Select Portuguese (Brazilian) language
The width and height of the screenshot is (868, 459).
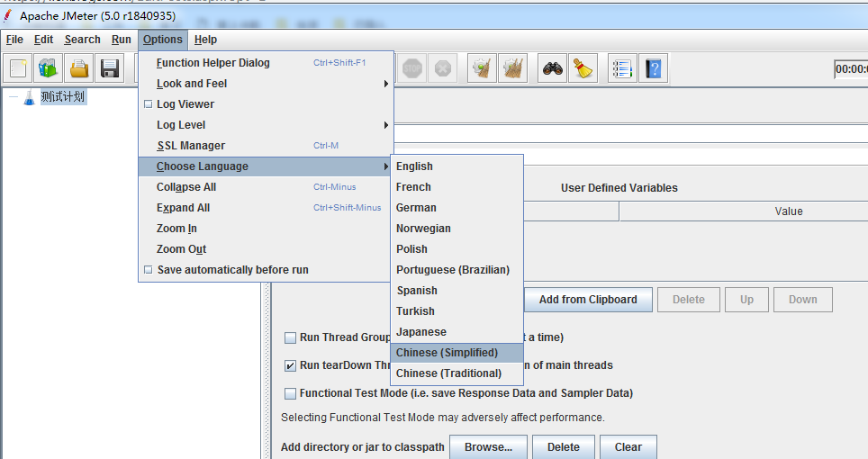click(457, 270)
